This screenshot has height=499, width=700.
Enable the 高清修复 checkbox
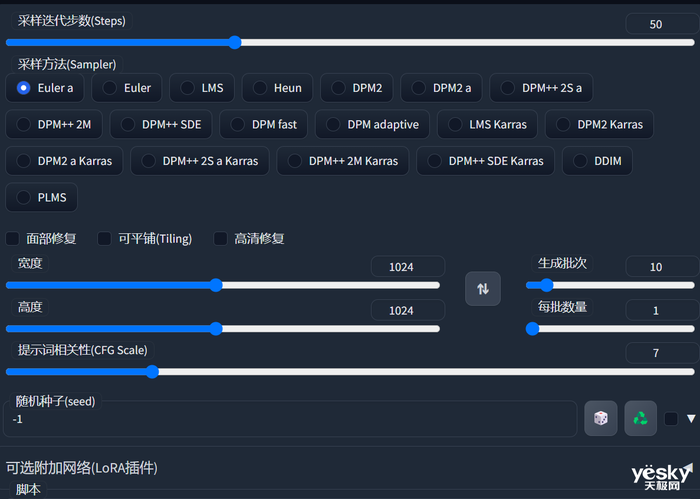220,238
